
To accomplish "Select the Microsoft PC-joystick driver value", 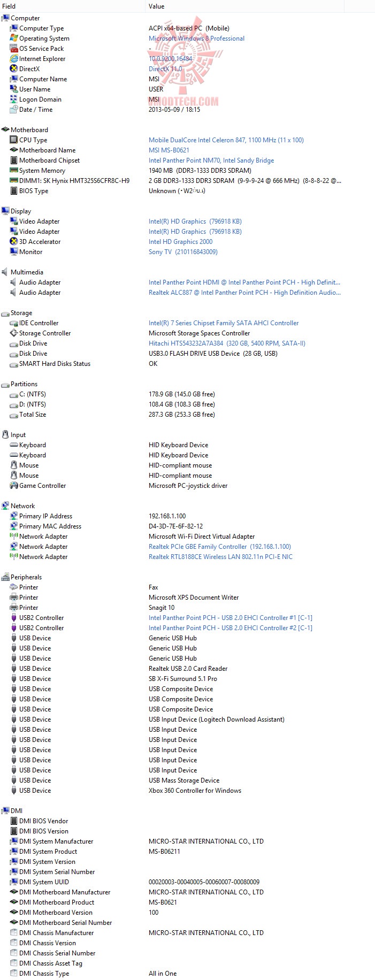I will tap(188, 486).
